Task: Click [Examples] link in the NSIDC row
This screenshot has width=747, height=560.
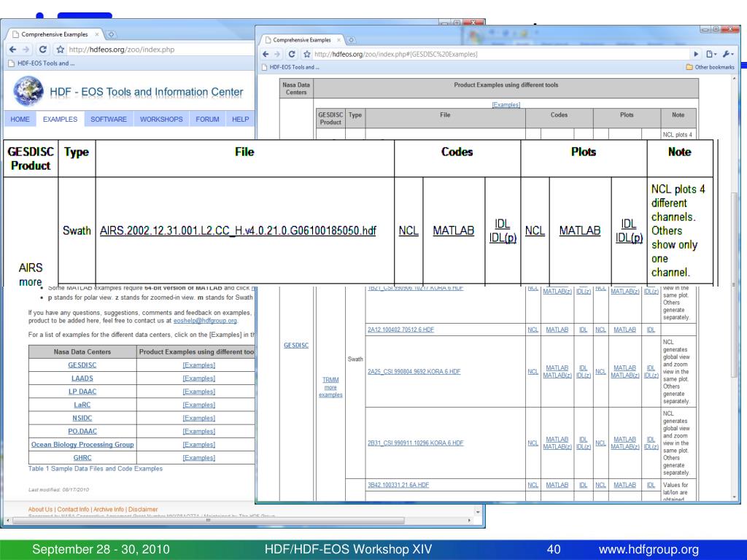Action: pyautogui.click(x=198, y=418)
